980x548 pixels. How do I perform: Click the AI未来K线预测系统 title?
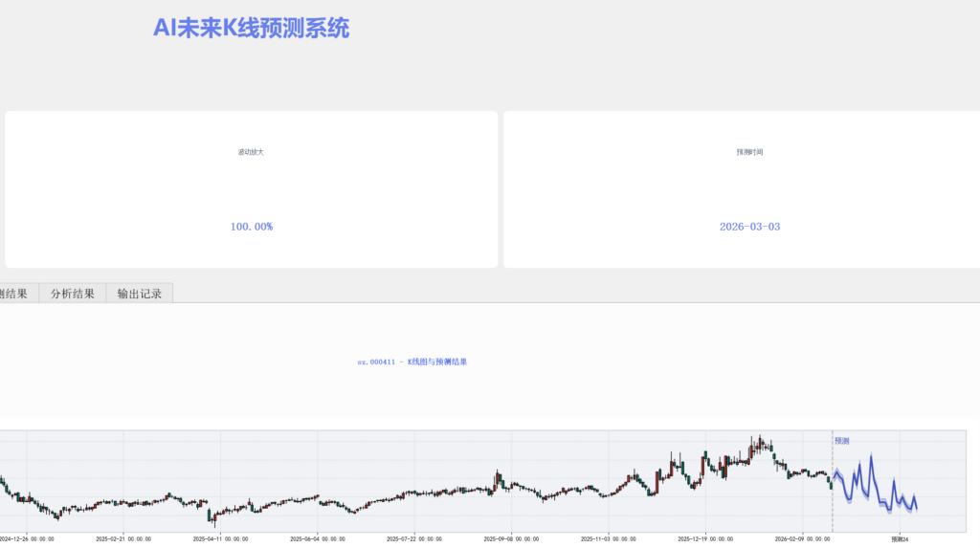tap(251, 29)
